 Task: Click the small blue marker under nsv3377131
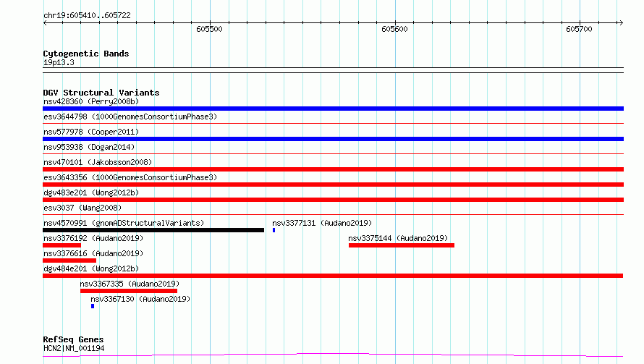tap(274, 230)
